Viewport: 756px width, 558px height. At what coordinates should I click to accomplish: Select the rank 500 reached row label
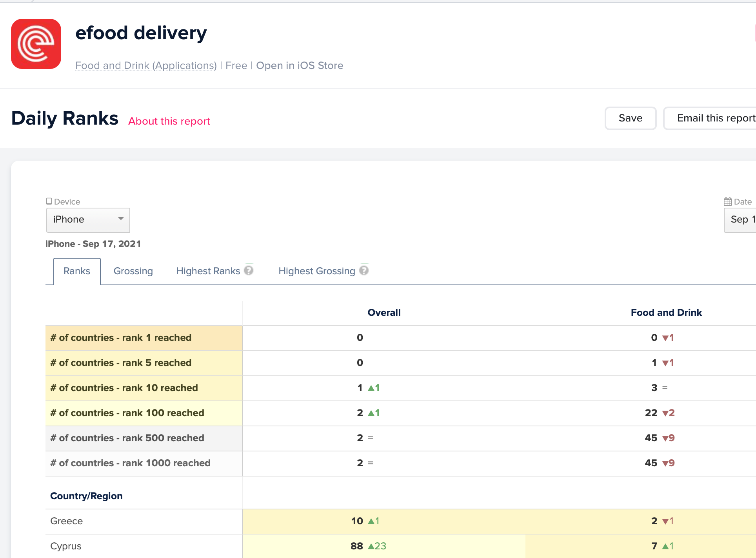point(144,438)
